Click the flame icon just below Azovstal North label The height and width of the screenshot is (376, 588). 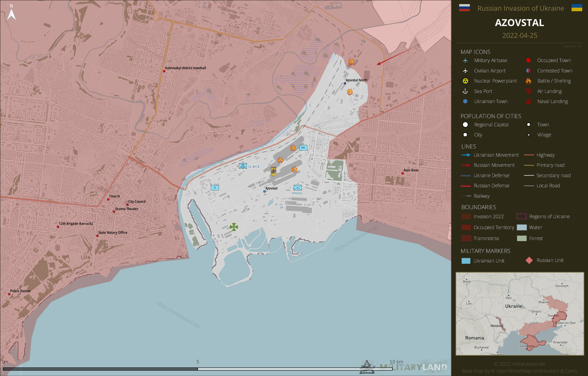click(350, 92)
